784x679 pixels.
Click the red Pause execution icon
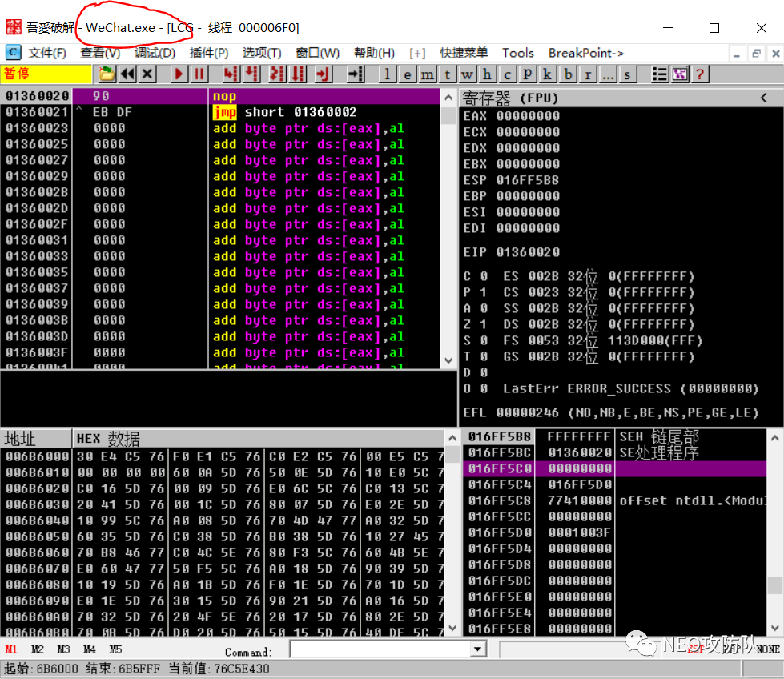tap(199, 74)
